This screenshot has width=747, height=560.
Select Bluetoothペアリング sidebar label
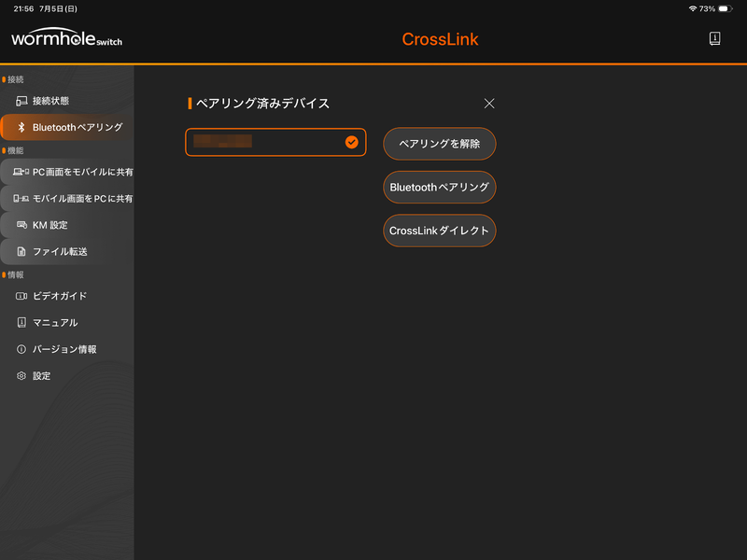[78, 127]
